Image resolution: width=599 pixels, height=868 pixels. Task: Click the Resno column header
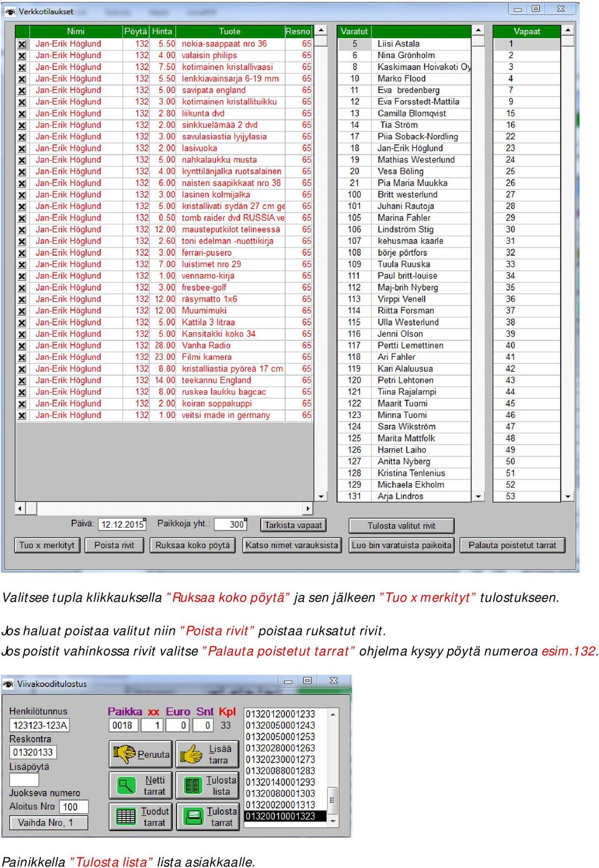(x=298, y=31)
